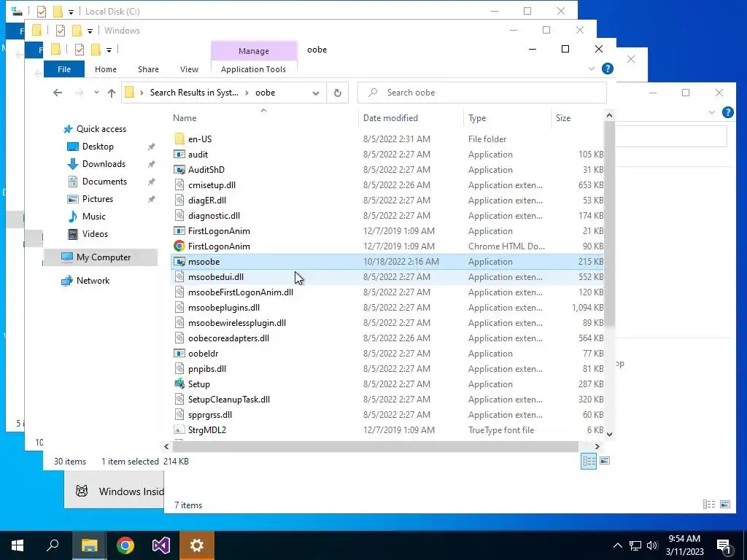Open taskbar Search magnifier
Screen dimensions: 747x560
click(53, 545)
